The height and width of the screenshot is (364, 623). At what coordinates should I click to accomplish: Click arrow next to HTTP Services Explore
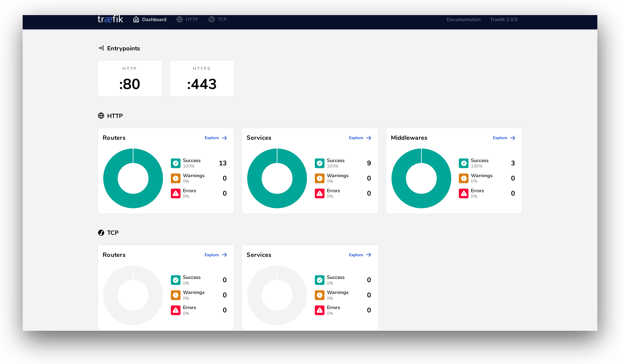coord(369,138)
